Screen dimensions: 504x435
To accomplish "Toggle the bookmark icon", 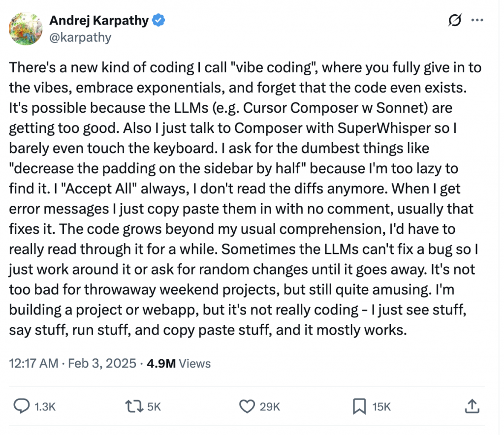I will pyautogui.click(x=359, y=406).
